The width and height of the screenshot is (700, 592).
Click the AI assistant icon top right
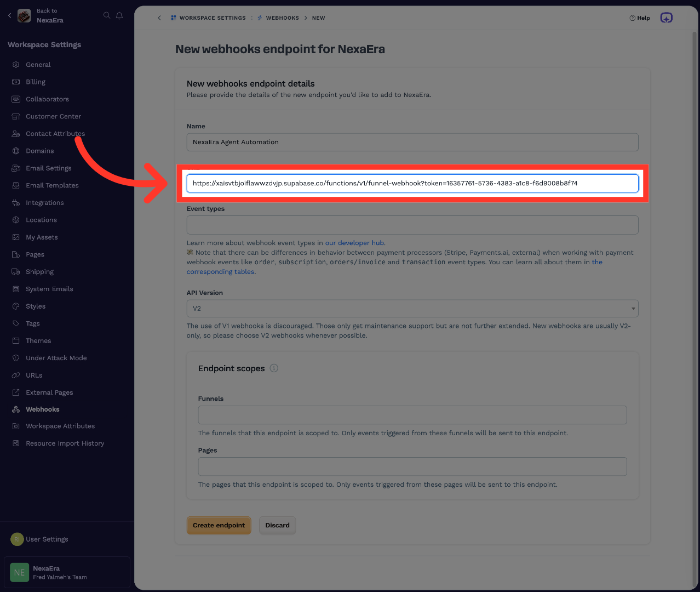pyautogui.click(x=667, y=18)
